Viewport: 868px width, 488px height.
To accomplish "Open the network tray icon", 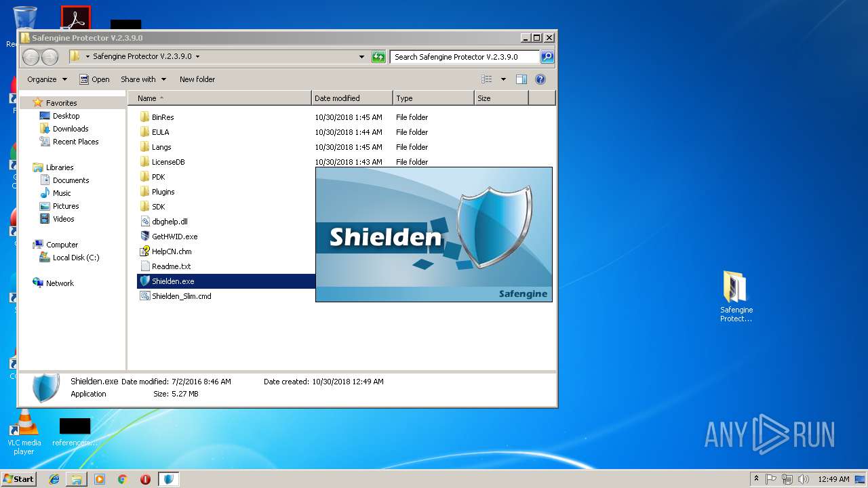I will (x=787, y=479).
